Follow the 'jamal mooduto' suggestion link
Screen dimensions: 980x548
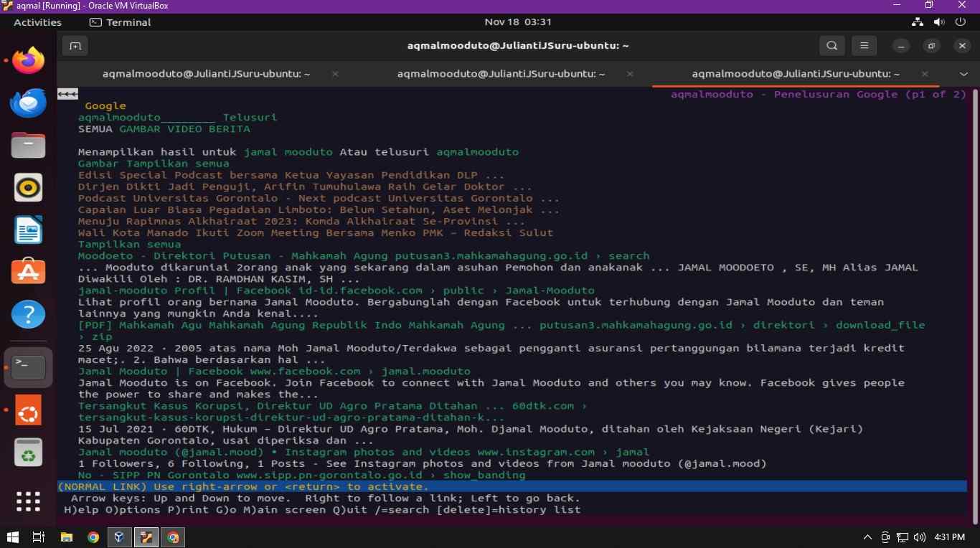click(288, 152)
